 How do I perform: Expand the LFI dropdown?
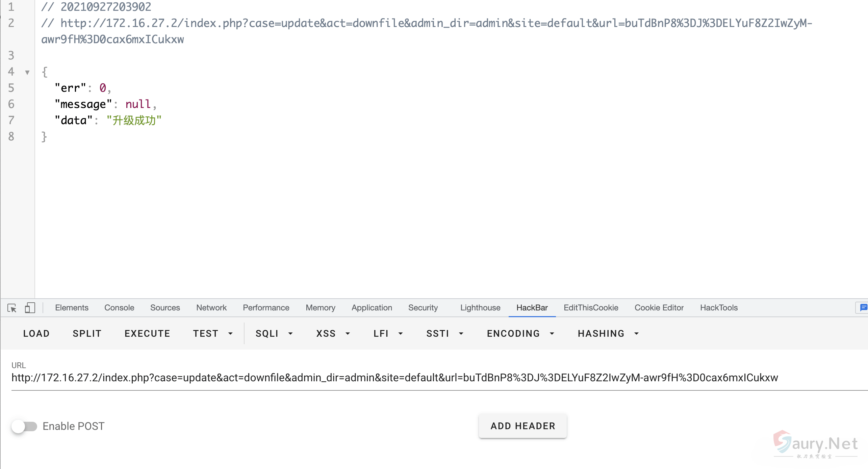388,333
